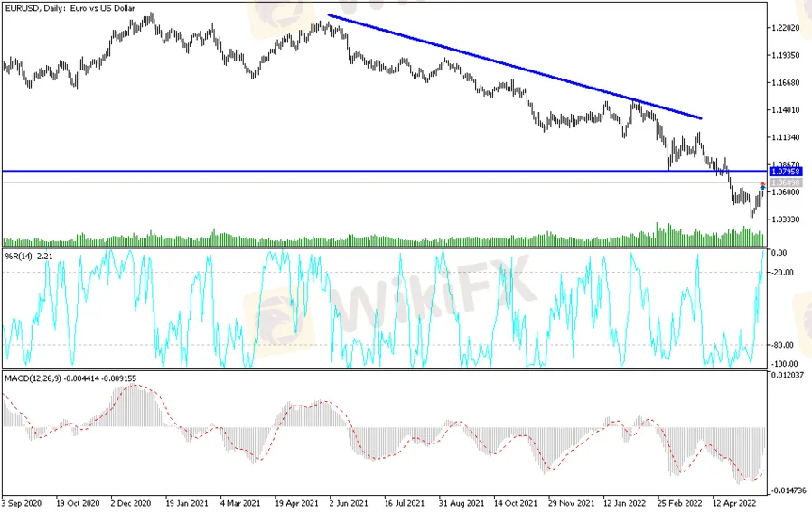This screenshot has height=513, width=812.
Task: Click the "2 Dec 2020" date label
Action: pos(130,503)
